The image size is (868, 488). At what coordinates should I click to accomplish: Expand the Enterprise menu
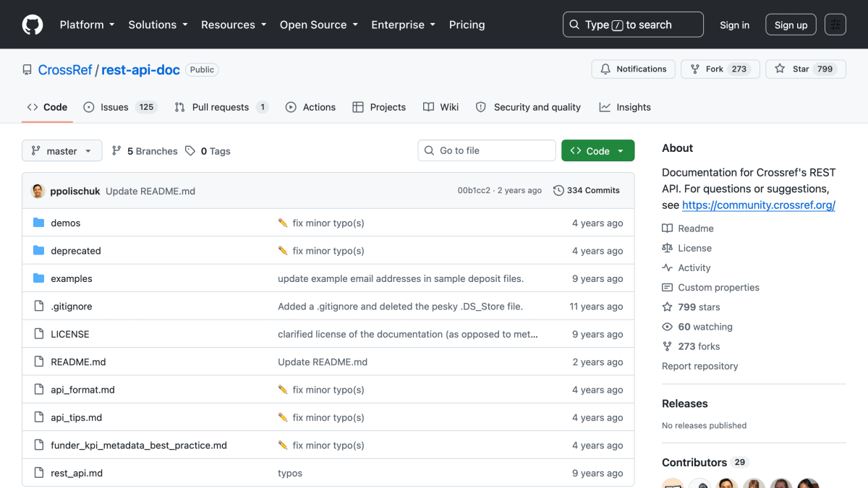click(x=404, y=25)
